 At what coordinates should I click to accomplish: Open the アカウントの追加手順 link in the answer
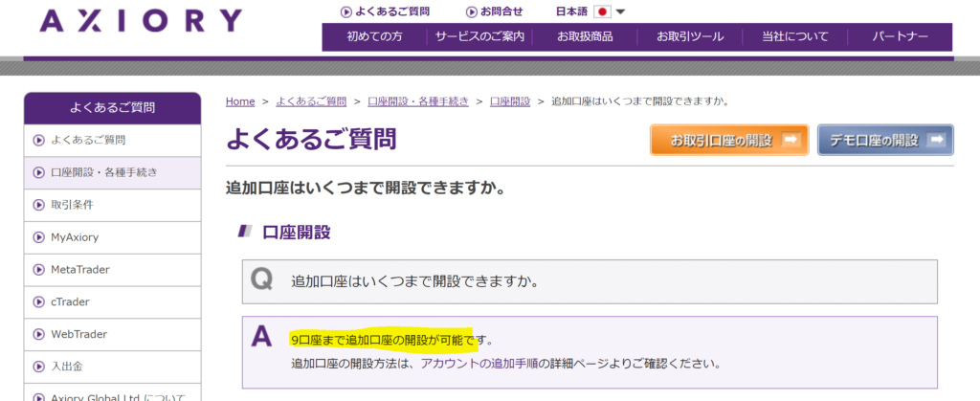point(479,363)
